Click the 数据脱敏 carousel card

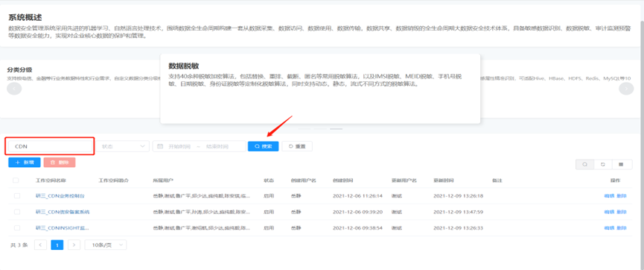[x=320, y=89]
